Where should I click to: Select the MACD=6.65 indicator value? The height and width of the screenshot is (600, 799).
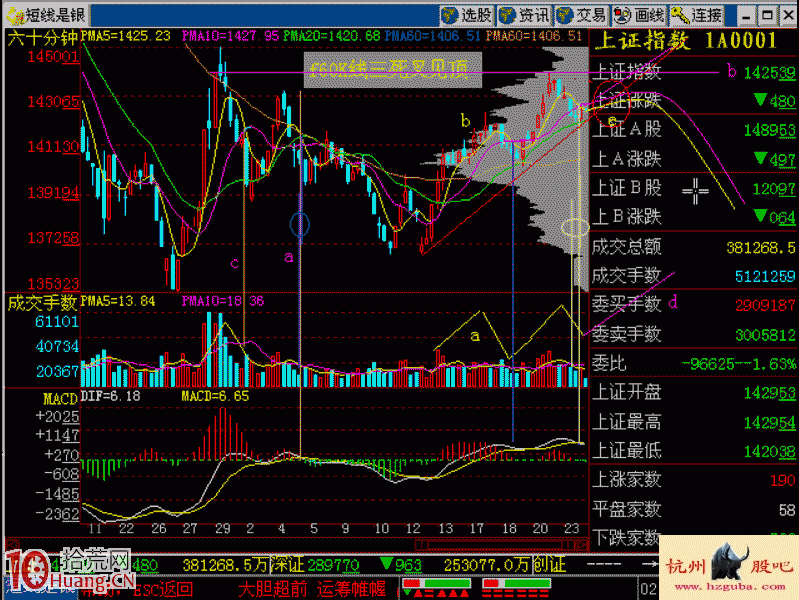(x=215, y=396)
